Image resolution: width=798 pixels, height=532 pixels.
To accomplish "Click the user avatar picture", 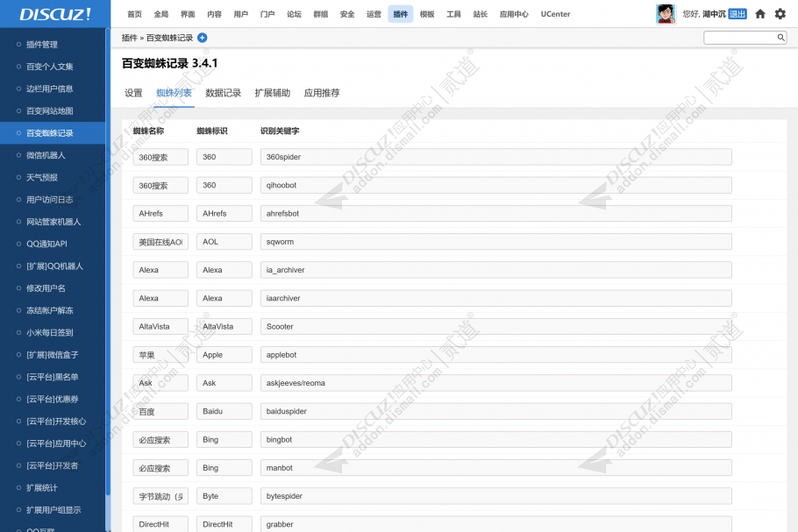I will tap(666, 14).
